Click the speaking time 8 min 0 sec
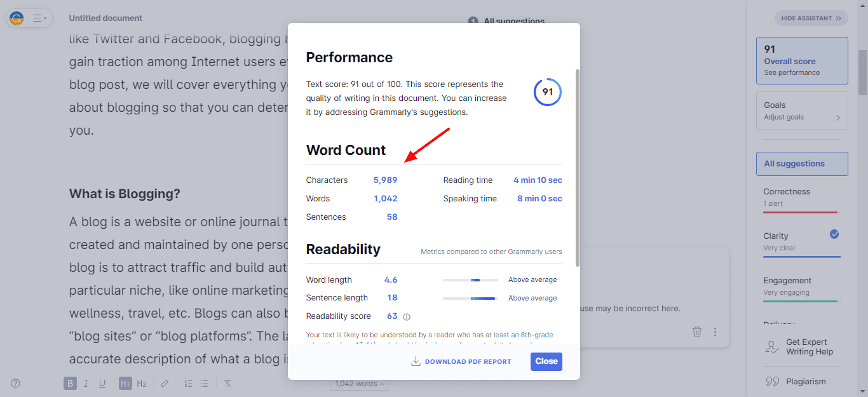 click(x=539, y=199)
